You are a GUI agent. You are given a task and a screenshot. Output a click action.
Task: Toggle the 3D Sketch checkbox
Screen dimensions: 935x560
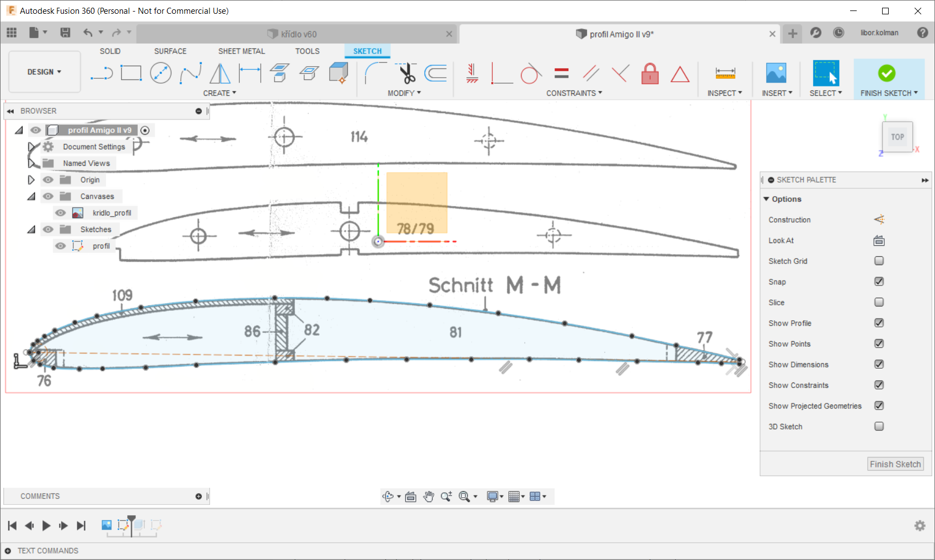tap(879, 427)
